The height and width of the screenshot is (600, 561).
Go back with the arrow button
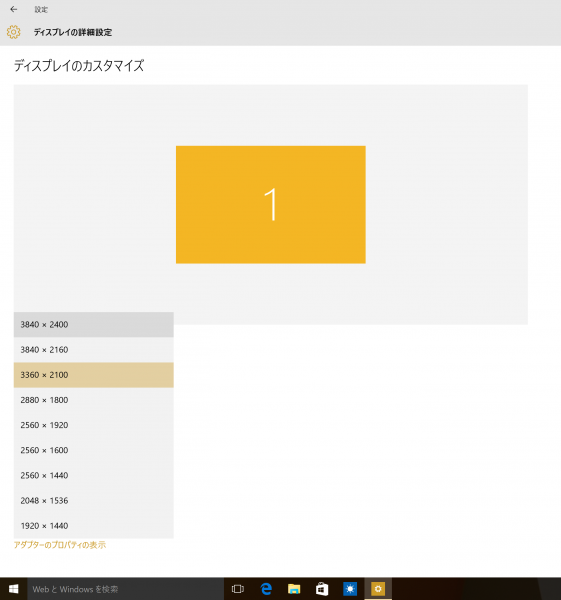coord(14,9)
